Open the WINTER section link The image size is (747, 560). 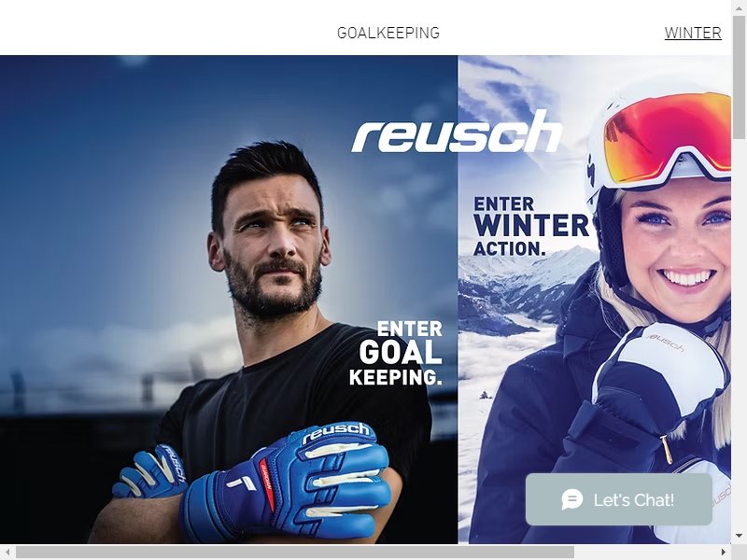coord(693,33)
